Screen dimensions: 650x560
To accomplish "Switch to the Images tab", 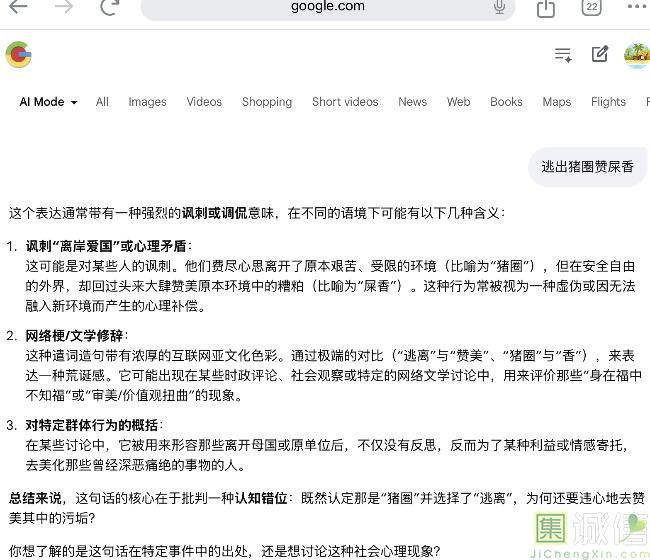I will (x=147, y=102).
